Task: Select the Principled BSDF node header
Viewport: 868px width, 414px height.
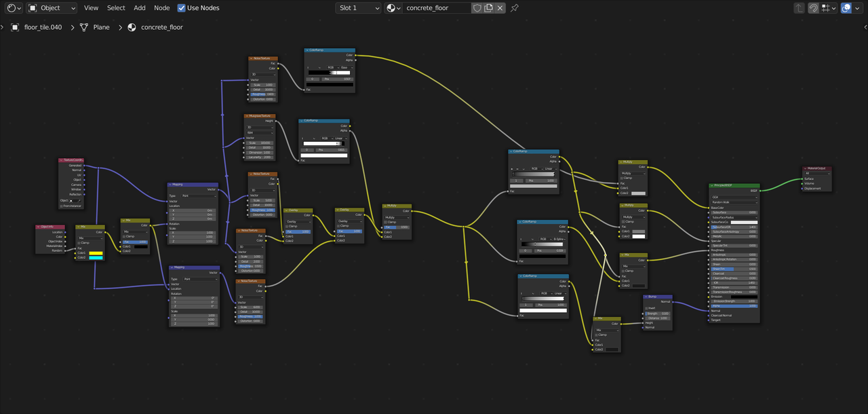Action: pos(734,185)
